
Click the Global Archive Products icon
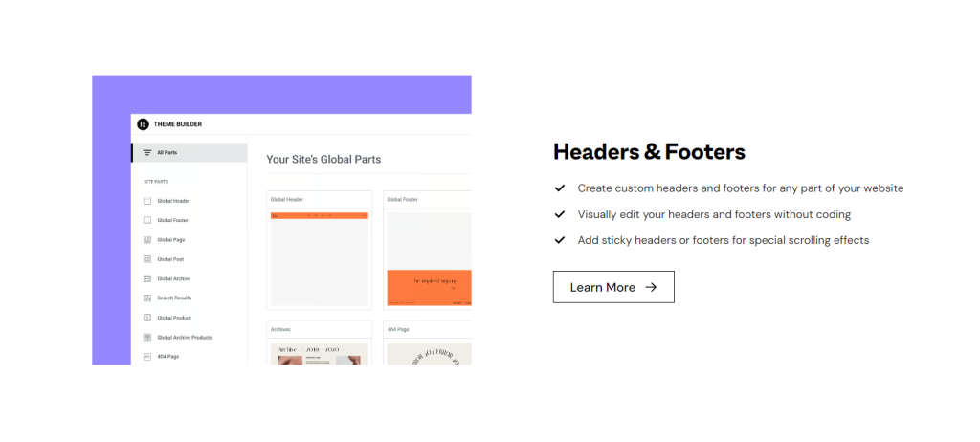click(147, 338)
